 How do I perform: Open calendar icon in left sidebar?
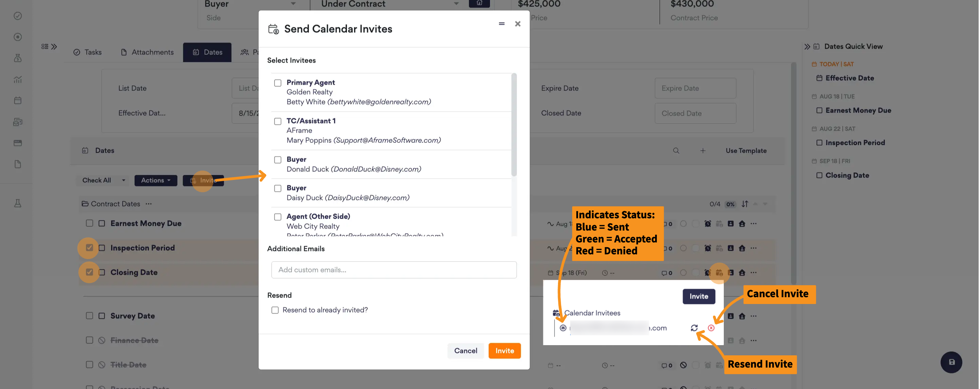[18, 101]
